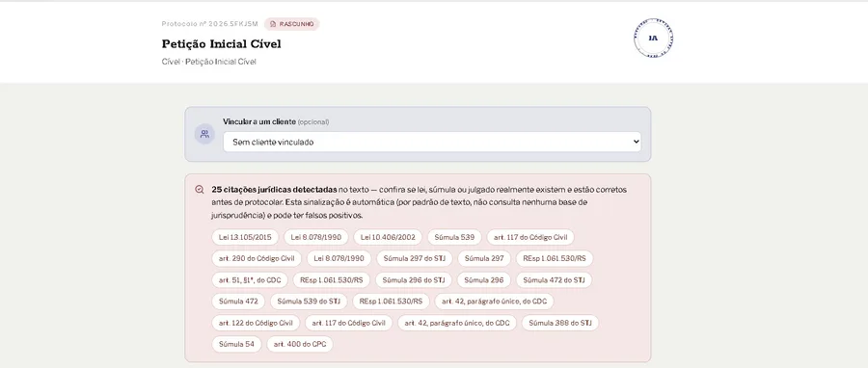Click the 'Petição Inicial Cível' page title
Viewport: 868px width, 368px height.
click(x=222, y=43)
